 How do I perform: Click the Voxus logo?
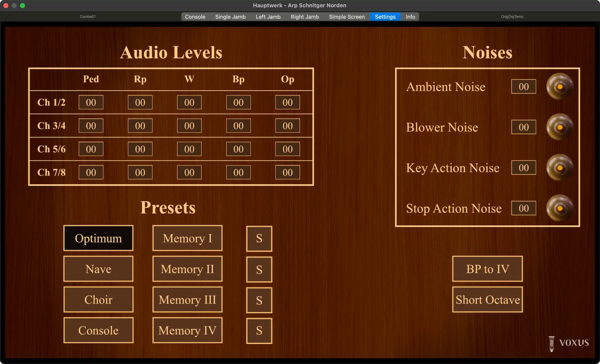569,343
